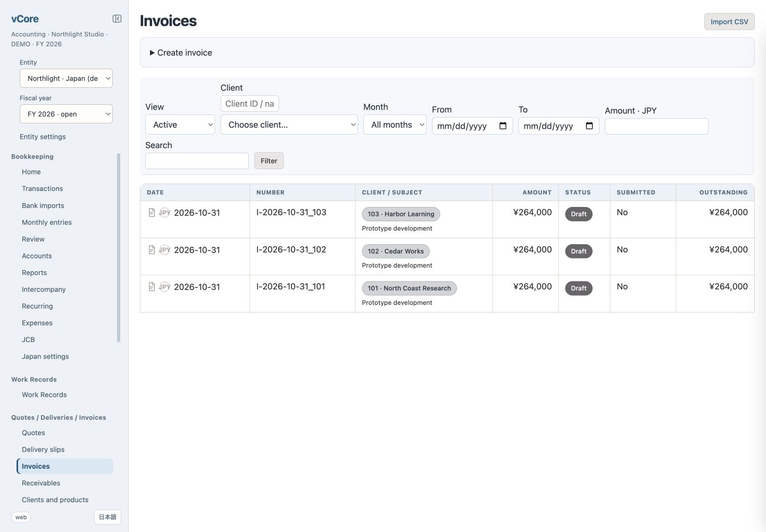This screenshot has width=766, height=532.
Task: Click the 102 · Cedar Works client tag
Action: click(x=396, y=251)
